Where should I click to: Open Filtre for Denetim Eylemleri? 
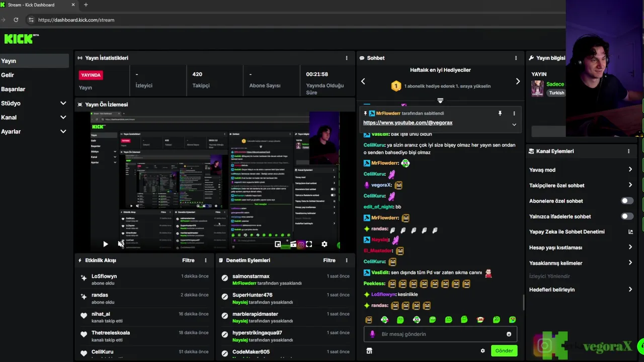329,260
